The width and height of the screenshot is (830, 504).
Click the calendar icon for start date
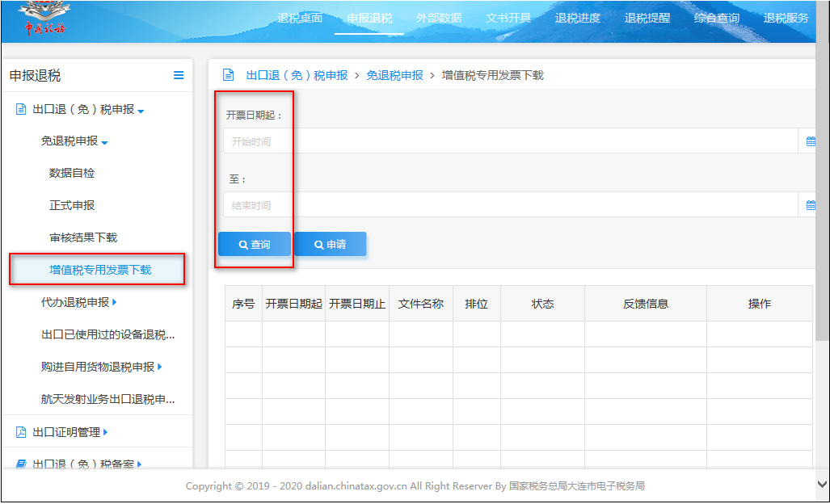click(x=811, y=141)
